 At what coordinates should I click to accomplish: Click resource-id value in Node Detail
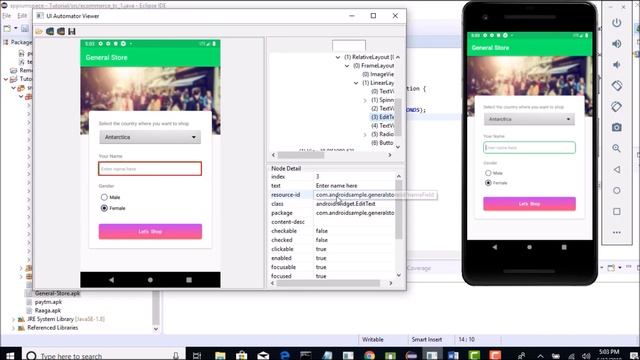click(355, 195)
